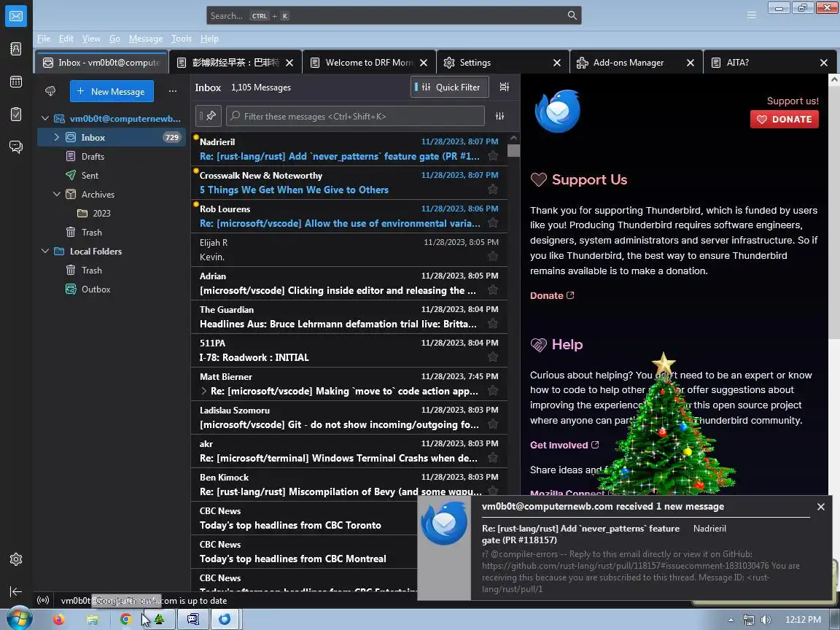Star the Crosswalk New & Noteworthy message
Image resolution: width=840 pixels, height=630 pixels.
point(493,189)
